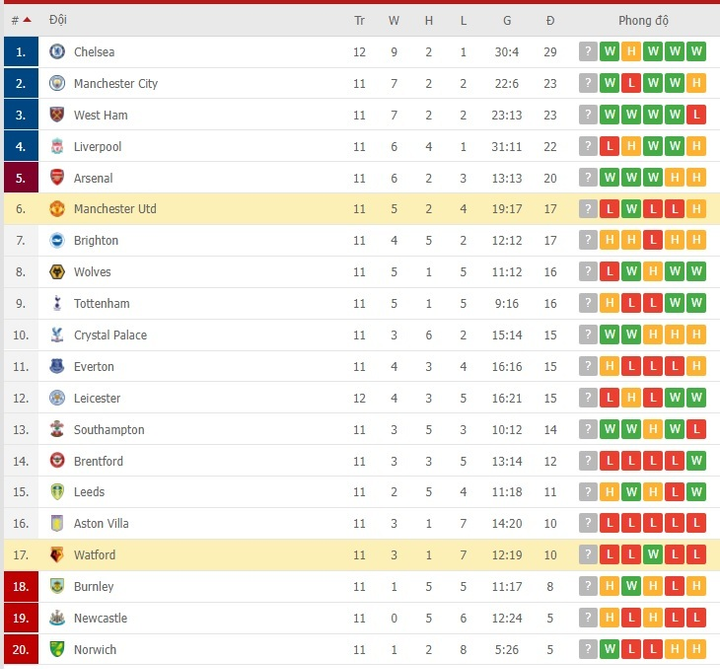Click Brentford's green W form badge
The width and height of the screenshot is (720, 669).
(697, 461)
